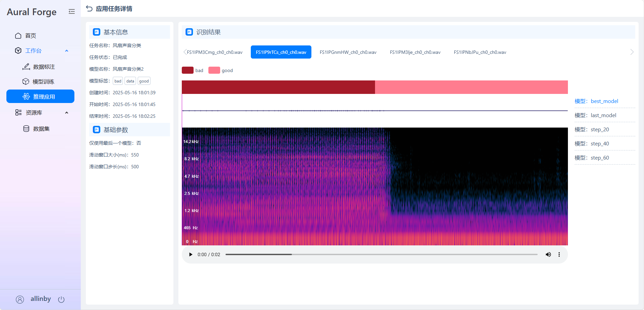Play the audio clip
The image size is (644, 310).
191,254
